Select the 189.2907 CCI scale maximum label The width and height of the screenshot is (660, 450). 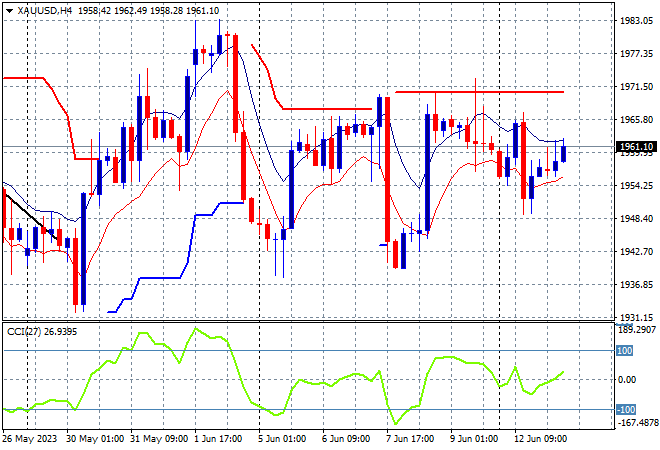point(637,330)
